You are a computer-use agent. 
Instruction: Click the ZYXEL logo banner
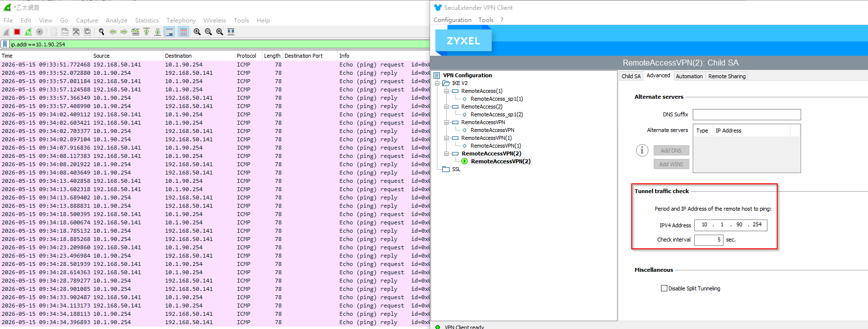point(463,41)
